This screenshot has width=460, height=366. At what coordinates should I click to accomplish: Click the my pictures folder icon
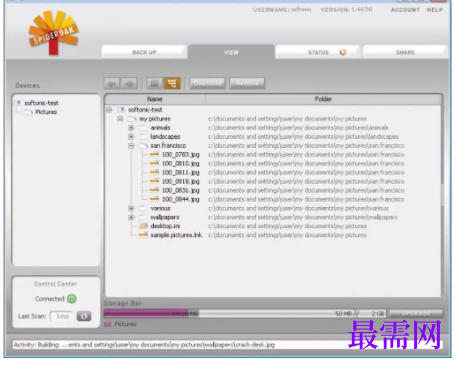click(132, 119)
